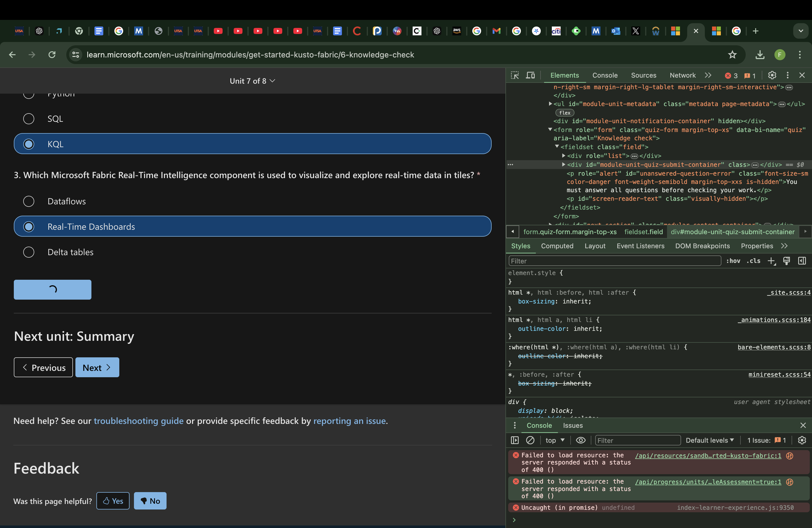
Task: Toggle the console sidebar icon
Action: [x=515, y=440]
